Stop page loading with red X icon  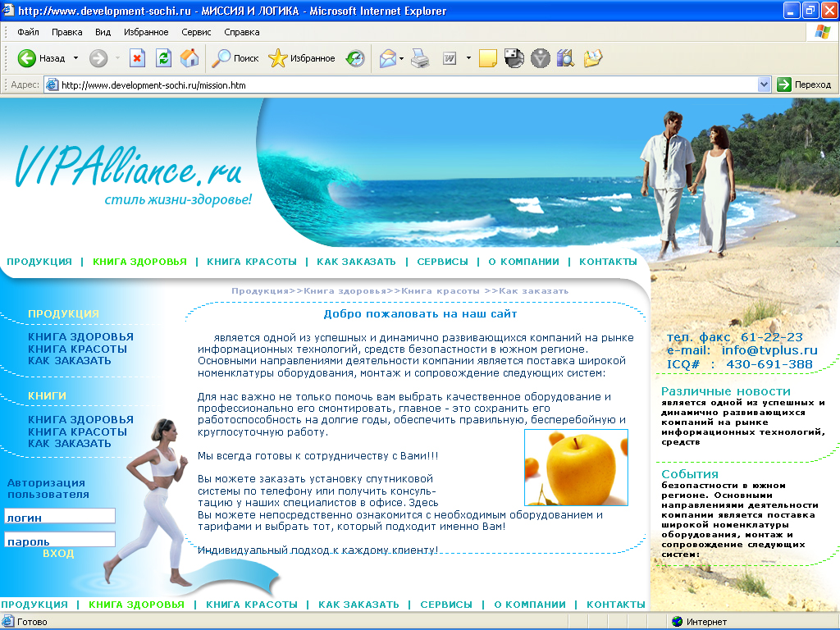click(137, 58)
